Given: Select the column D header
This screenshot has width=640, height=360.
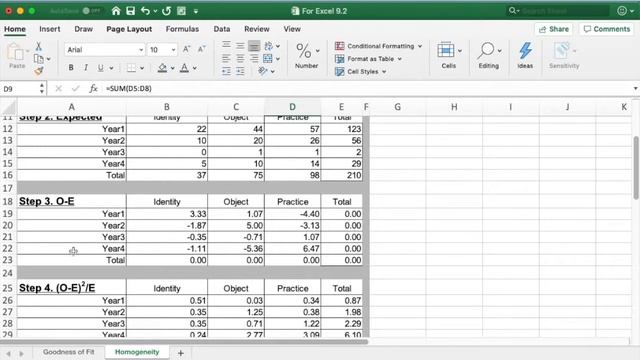Looking at the screenshot, I should click(292, 107).
